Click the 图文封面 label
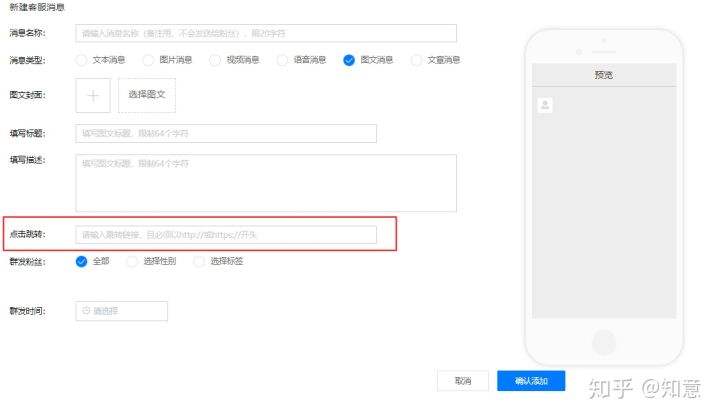720x418 pixels. coord(28,95)
